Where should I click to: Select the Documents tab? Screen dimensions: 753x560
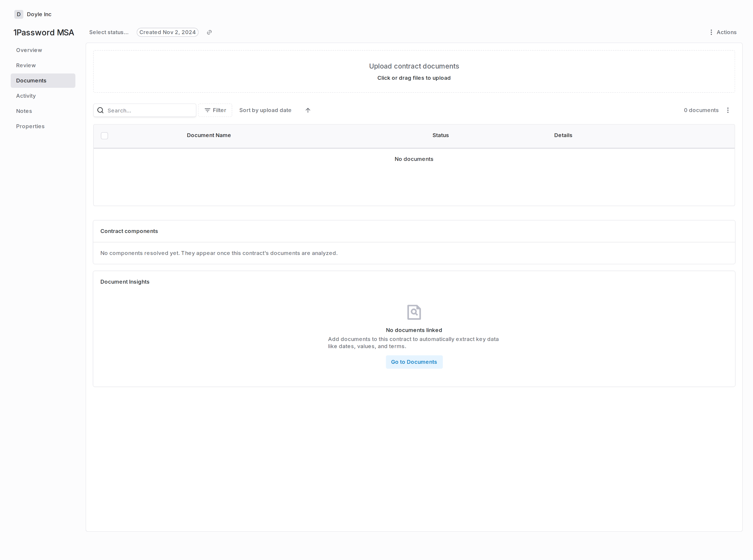[43, 80]
